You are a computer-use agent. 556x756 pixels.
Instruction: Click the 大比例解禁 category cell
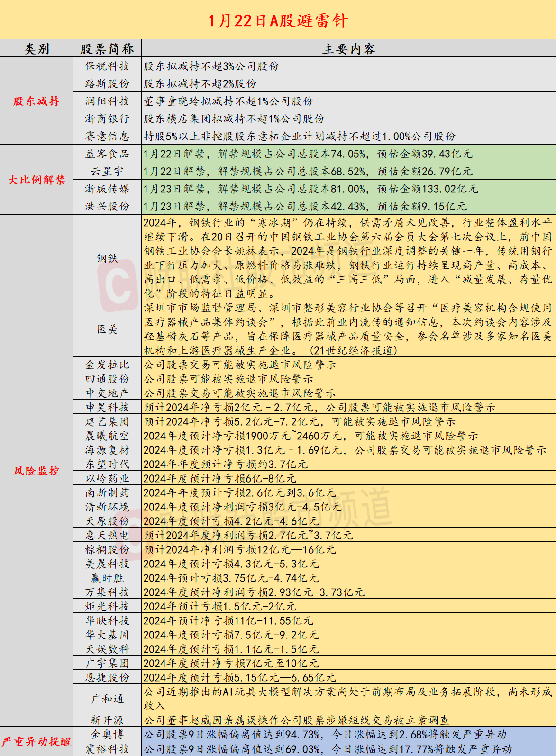tap(36, 180)
